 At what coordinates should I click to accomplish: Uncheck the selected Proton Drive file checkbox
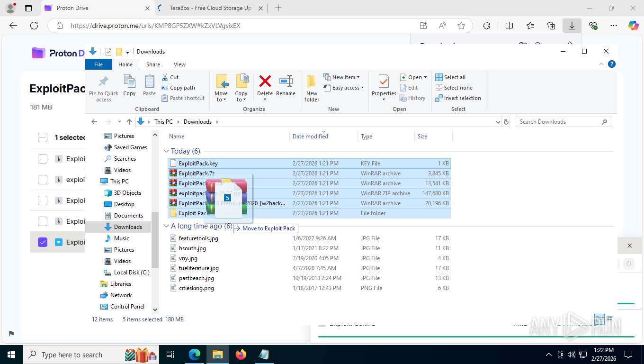click(43, 242)
